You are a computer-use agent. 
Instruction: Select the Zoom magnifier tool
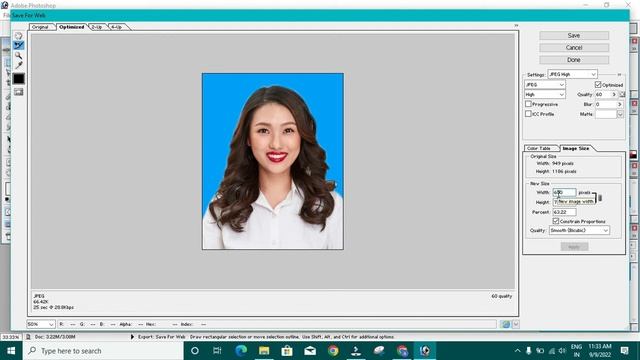[18, 55]
